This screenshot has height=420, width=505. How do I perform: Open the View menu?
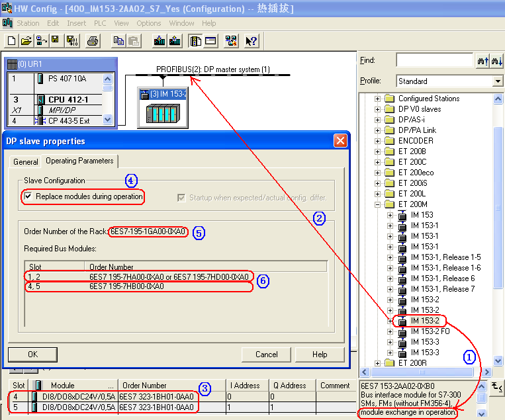point(121,23)
